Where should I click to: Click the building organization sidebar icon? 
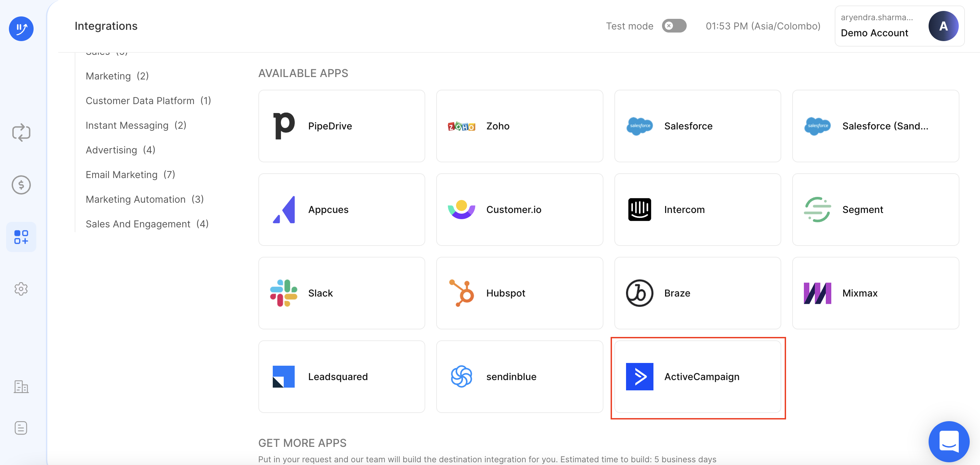(x=21, y=387)
